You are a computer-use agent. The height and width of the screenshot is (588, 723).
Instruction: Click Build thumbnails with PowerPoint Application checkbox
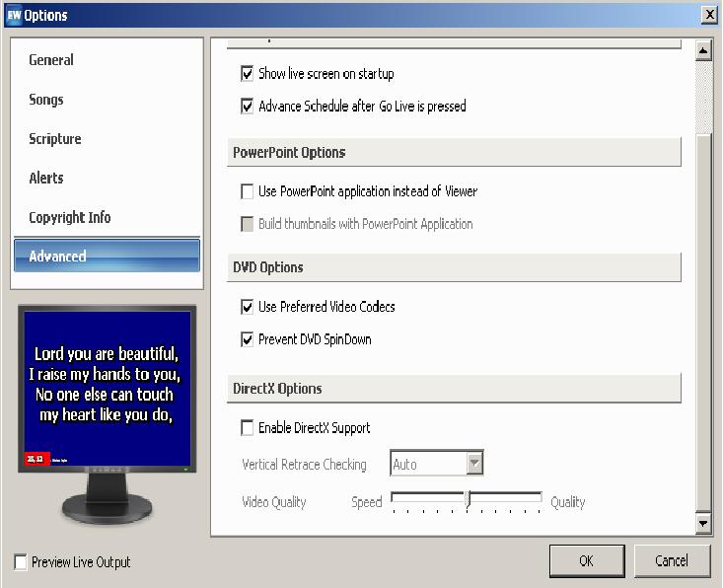[x=248, y=224]
